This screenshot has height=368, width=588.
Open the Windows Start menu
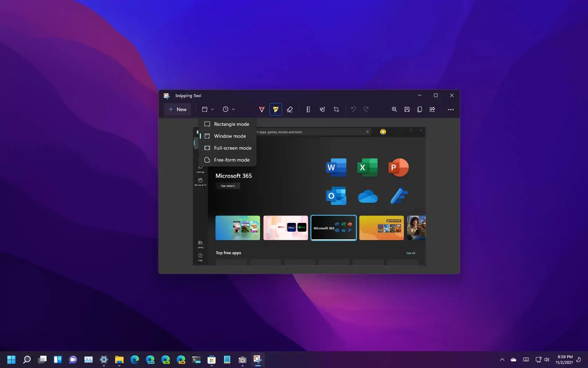12,360
